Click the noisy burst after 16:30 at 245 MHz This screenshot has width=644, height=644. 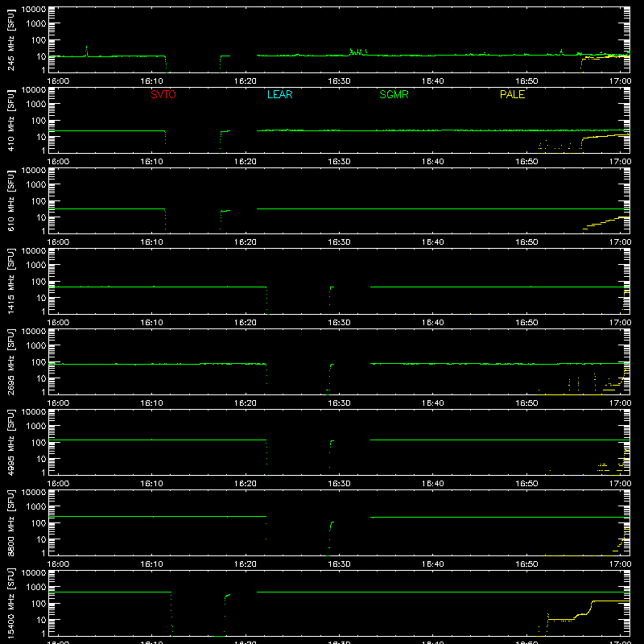pyautogui.click(x=357, y=52)
